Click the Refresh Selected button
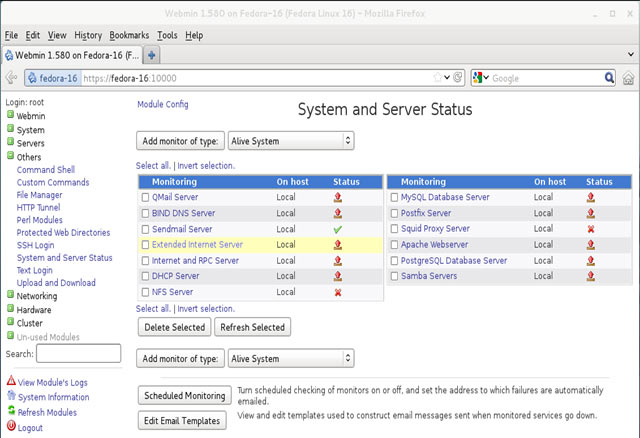Screen dimensions: 640x438 pos(252,327)
